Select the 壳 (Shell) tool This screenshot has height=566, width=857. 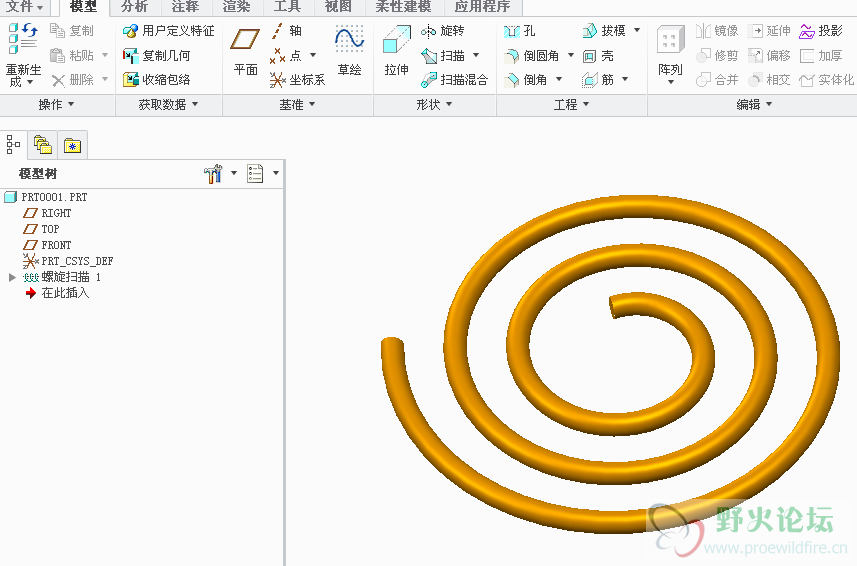pos(598,56)
